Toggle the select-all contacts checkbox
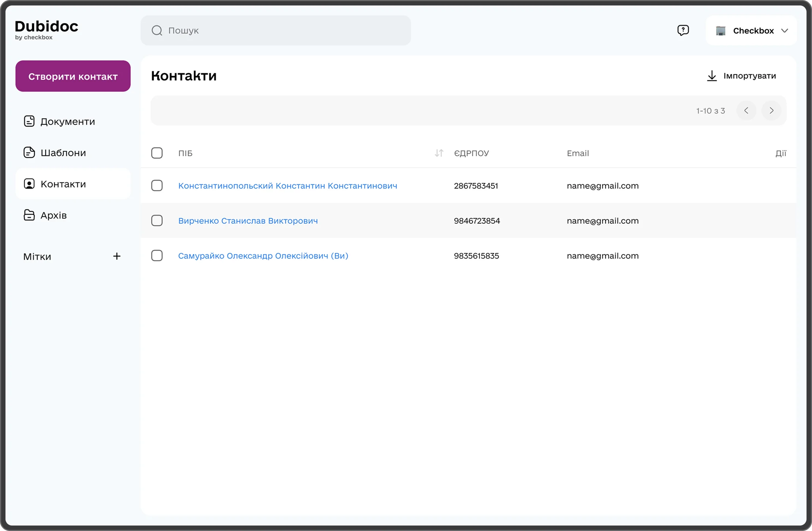 pyautogui.click(x=157, y=153)
